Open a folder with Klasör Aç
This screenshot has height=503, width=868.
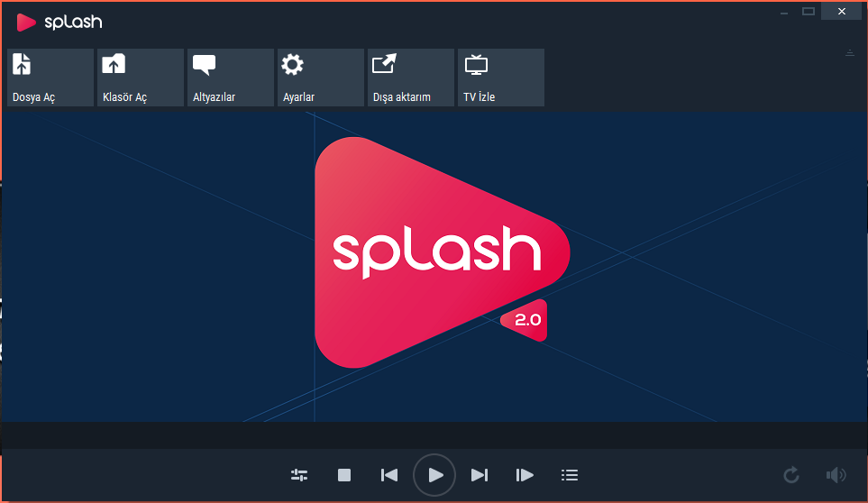coord(141,78)
